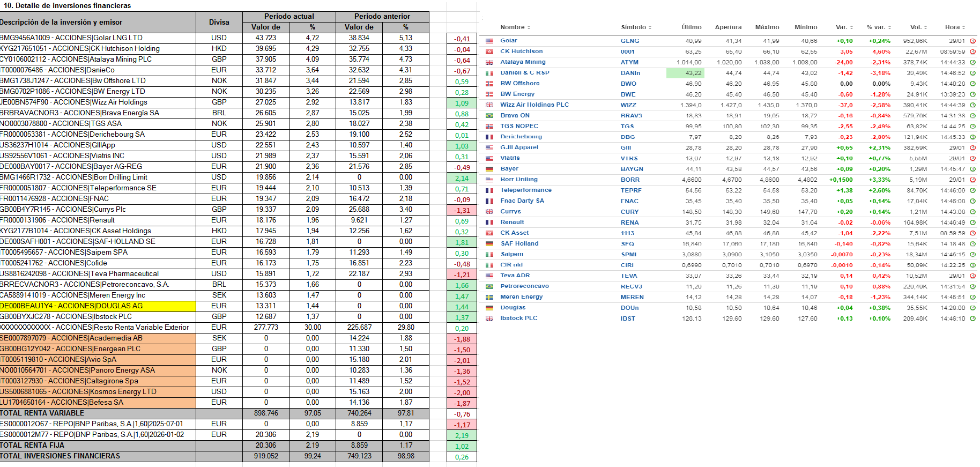Sort the table by % var. column
The image size is (980, 467).
click(x=878, y=27)
